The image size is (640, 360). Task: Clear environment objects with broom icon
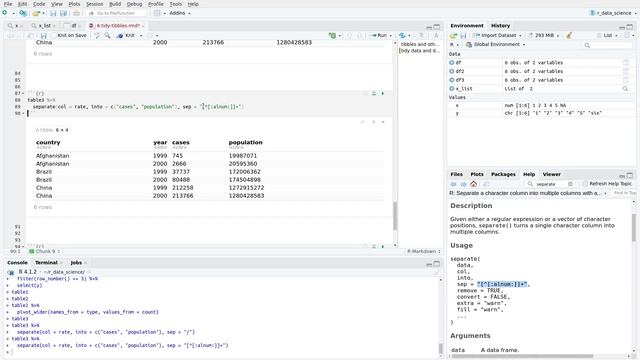pyautogui.click(x=569, y=36)
